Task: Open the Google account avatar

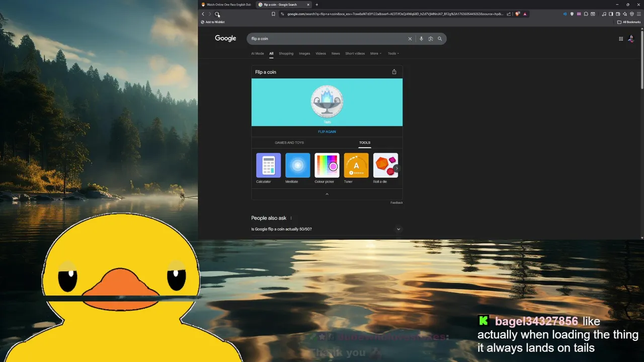Action: coord(631,39)
